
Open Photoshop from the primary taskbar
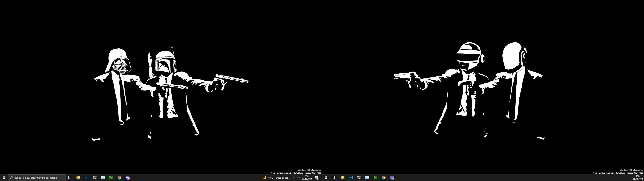[x=86, y=178]
